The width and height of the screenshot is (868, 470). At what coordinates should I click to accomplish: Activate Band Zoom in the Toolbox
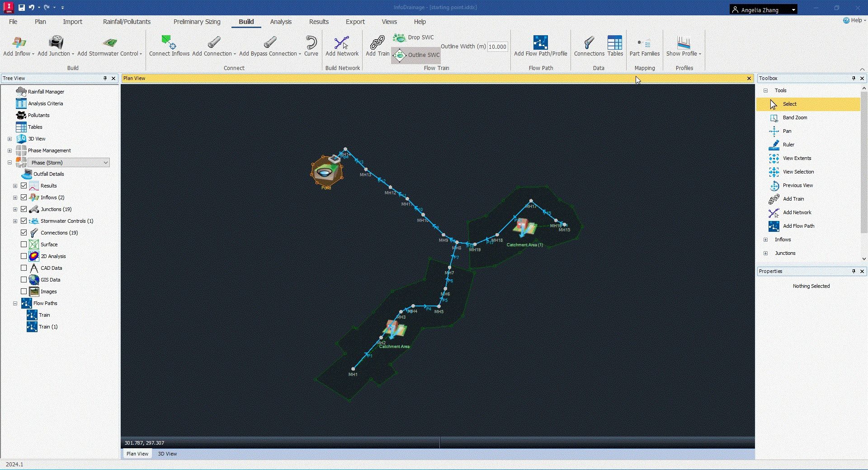click(794, 117)
